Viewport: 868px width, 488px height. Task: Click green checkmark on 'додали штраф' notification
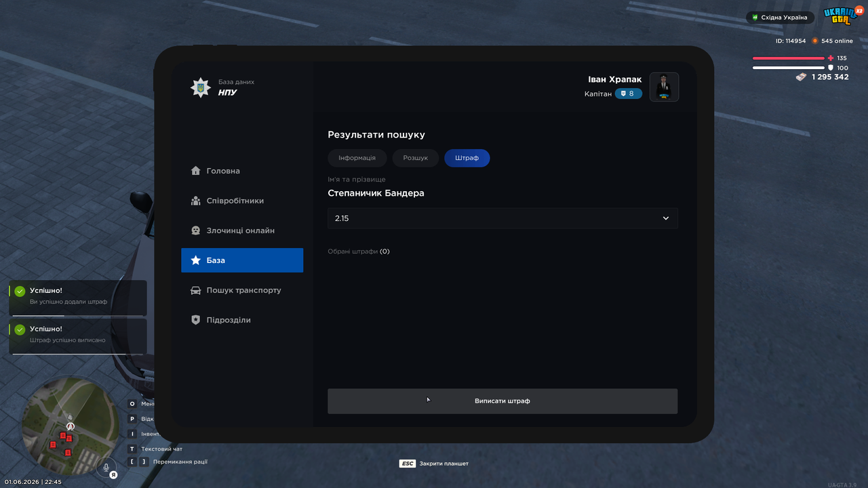[x=20, y=291]
